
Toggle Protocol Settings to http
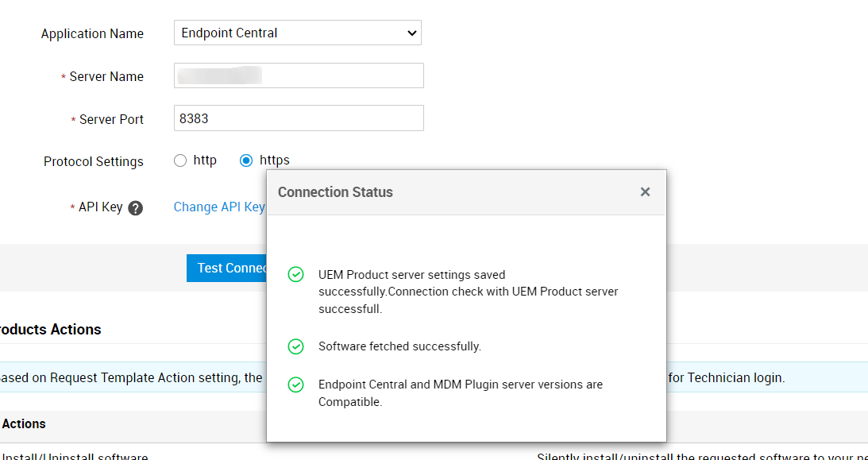[180, 160]
